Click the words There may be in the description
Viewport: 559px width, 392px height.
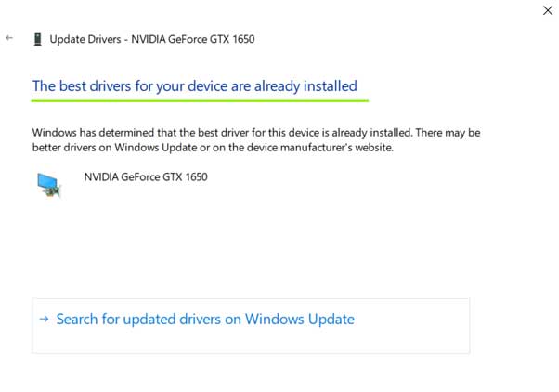pyautogui.click(x=448, y=133)
